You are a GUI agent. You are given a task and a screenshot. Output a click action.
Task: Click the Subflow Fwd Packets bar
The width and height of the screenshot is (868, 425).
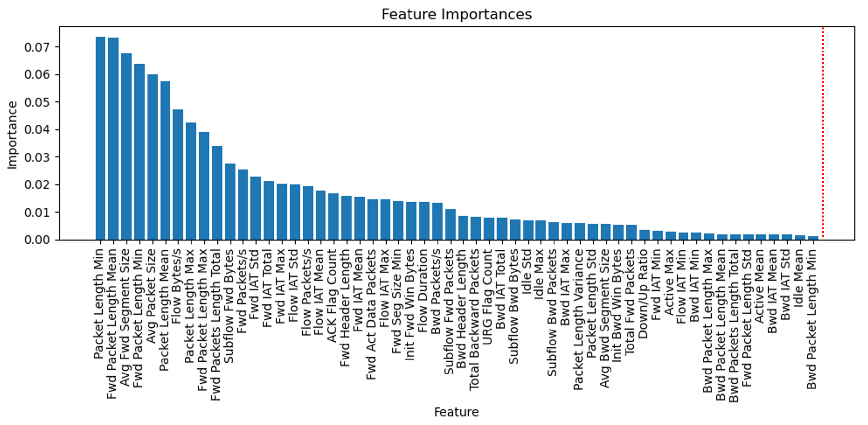coord(451,225)
